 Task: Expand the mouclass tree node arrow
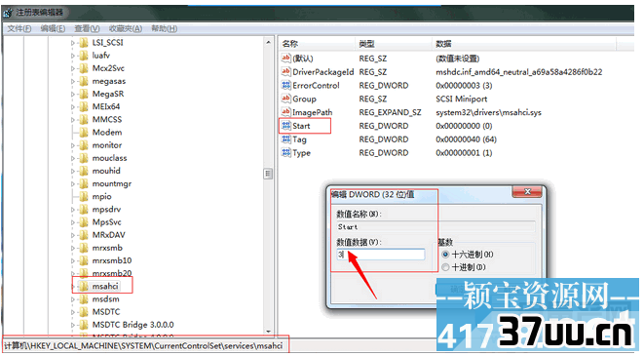click(x=73, y=158)
